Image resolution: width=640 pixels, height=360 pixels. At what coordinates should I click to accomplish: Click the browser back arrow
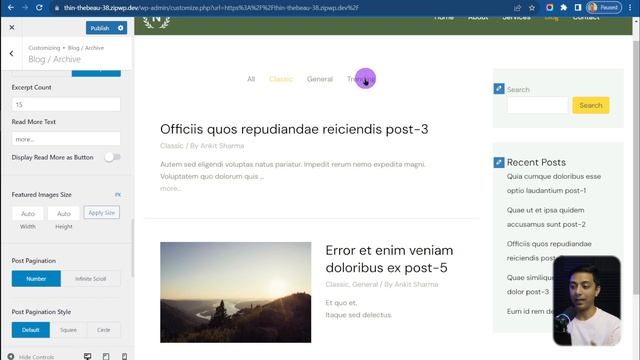[11, 7]
